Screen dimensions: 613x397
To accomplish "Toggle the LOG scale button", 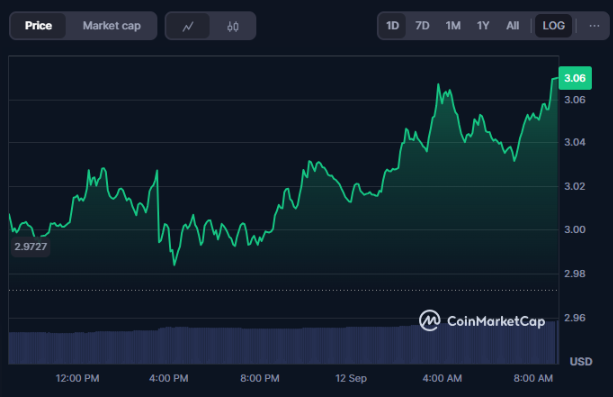I will pos(553,26).
